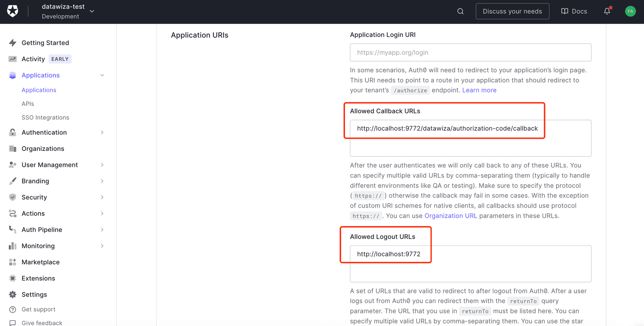Open SSO Integrations submenu item
Image resolution: width=644 pixels, height=326 pixels.
point(45,118)
